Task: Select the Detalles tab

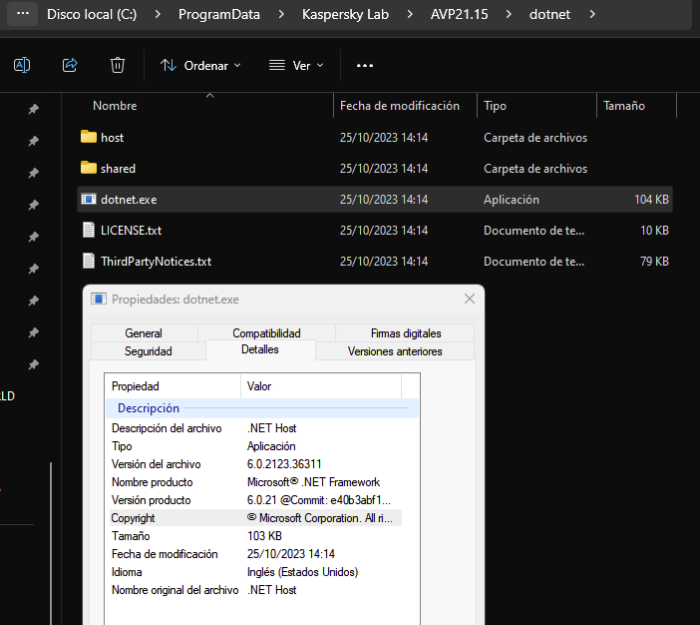Action: (x=260, y=349)
